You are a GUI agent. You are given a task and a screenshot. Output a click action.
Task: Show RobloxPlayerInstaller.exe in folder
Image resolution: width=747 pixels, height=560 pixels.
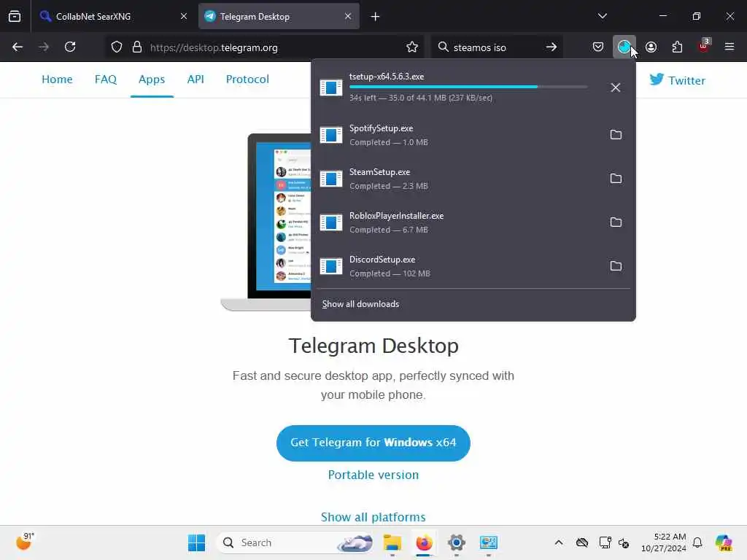(616, 222)
